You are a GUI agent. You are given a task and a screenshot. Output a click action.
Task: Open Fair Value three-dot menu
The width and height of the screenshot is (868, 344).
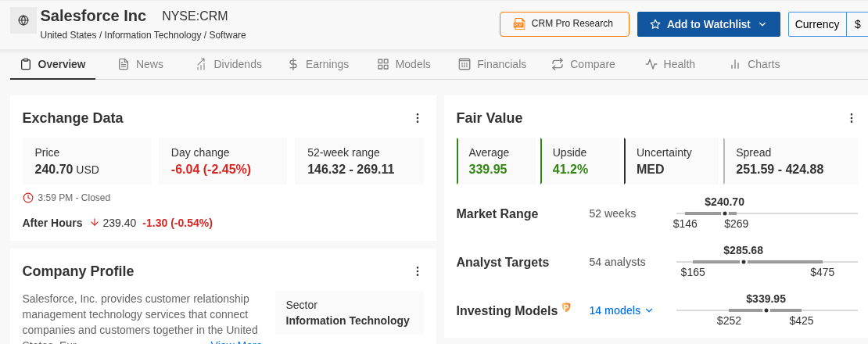[x=852, y=118]
